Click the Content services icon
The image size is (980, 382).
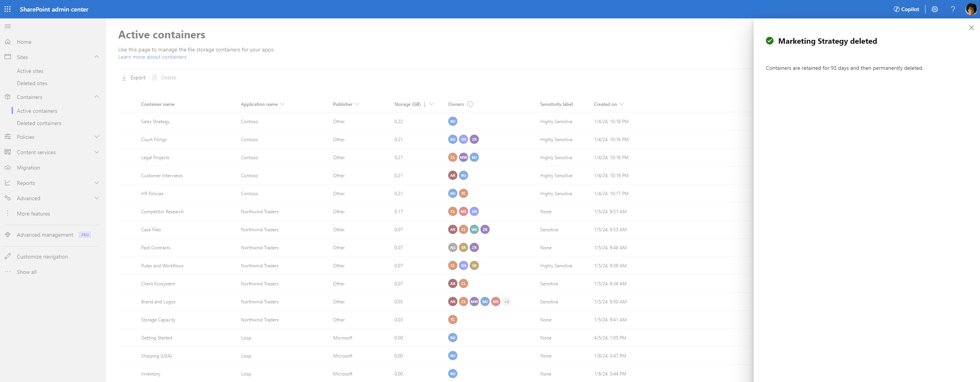8,152
